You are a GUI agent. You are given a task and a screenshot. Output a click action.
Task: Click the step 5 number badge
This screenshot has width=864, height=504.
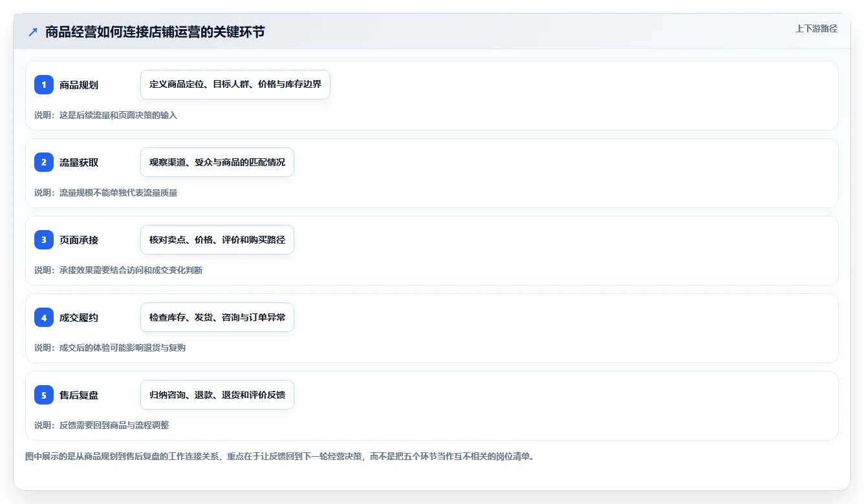click(44, 395)
